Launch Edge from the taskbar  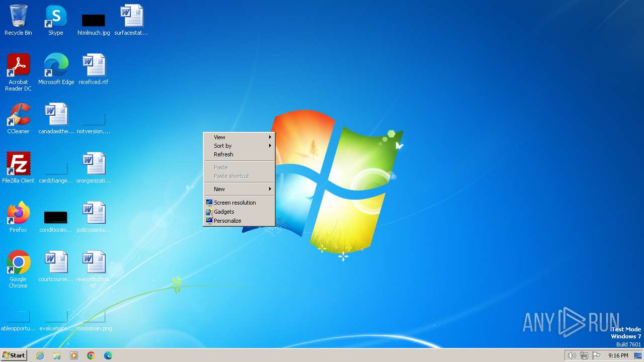coord(108,355)
